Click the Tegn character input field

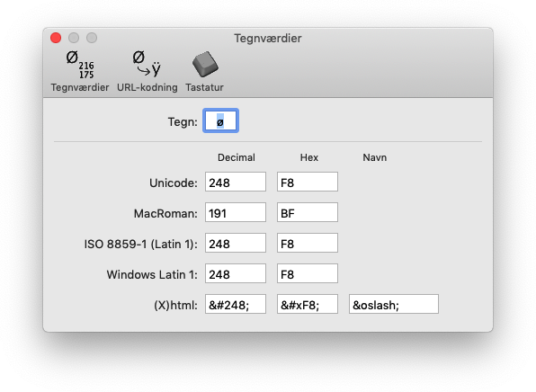click(221, 120)
